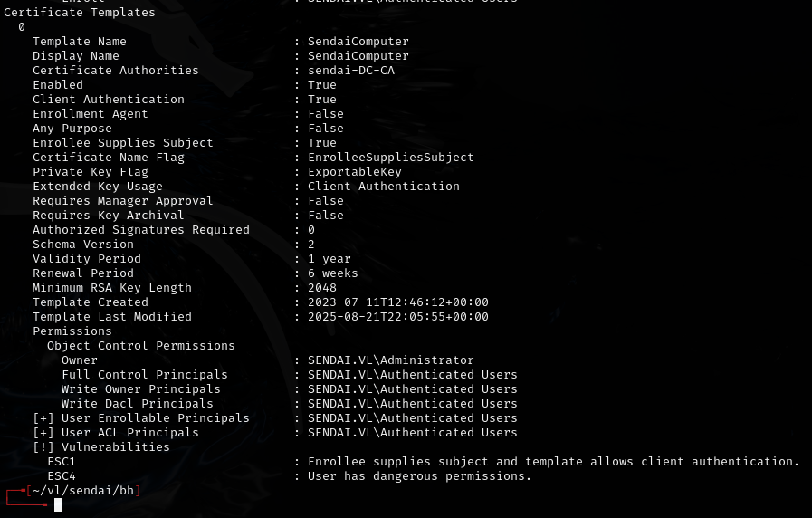
Task: Click the Certificate Templates heading
Action: 80,13
